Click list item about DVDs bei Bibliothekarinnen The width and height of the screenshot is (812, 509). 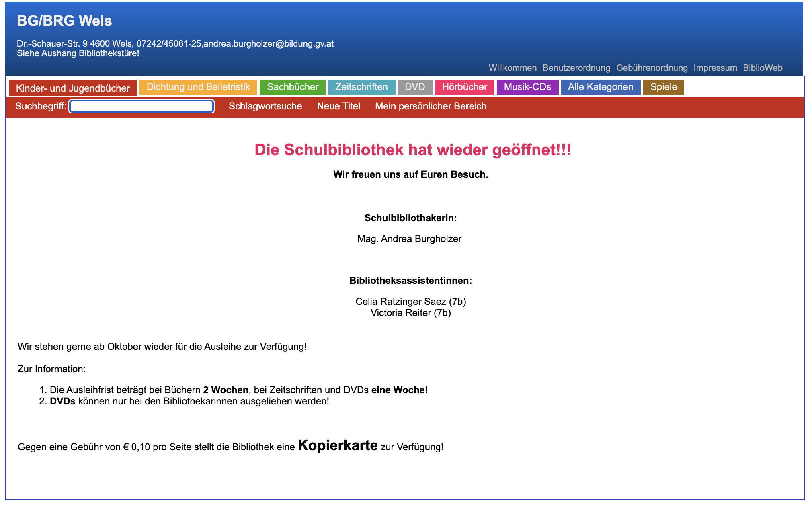click(189, 401)
